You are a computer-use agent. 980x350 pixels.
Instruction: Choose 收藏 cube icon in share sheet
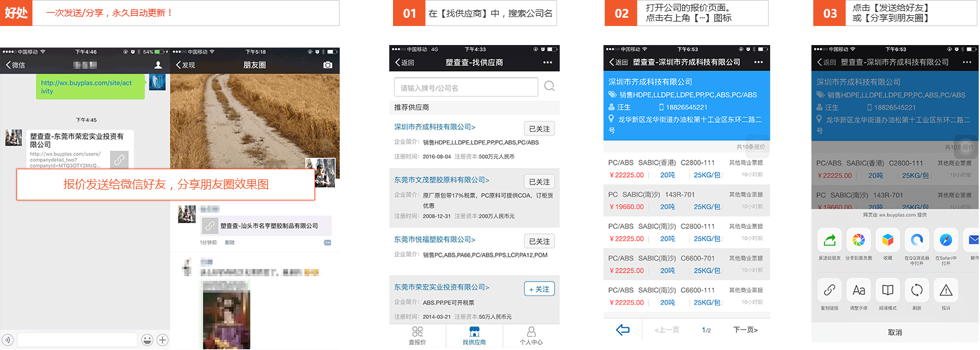(x=887, y=240)
